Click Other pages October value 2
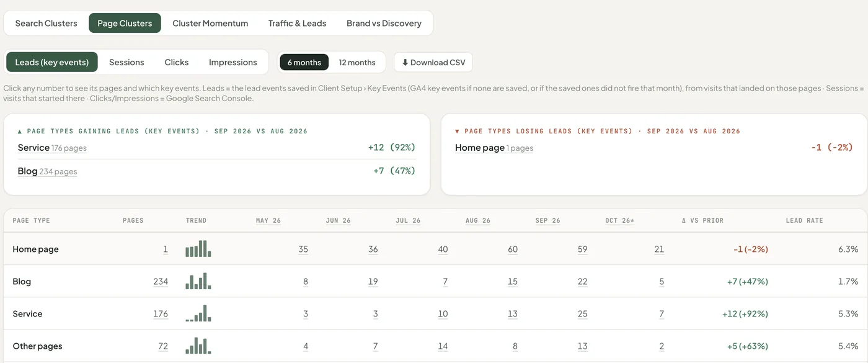Viewport: 868px width, 363px height. (x=662, y=346)
